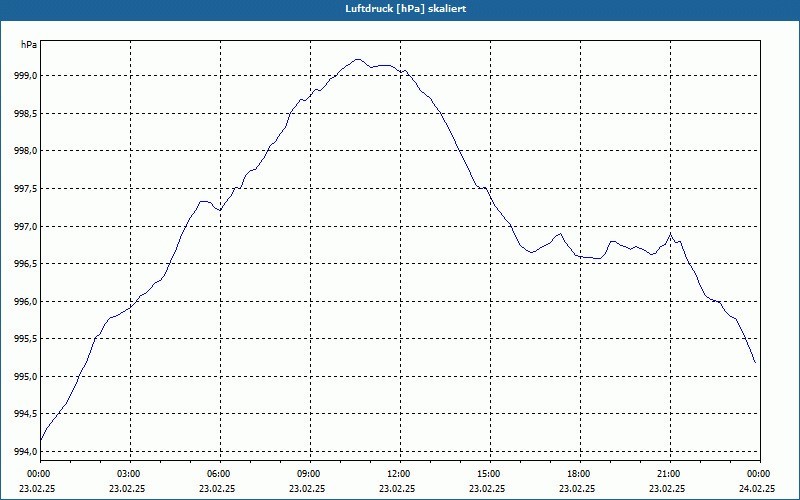Select the 997,5 y-axis value label

[25, 189]
